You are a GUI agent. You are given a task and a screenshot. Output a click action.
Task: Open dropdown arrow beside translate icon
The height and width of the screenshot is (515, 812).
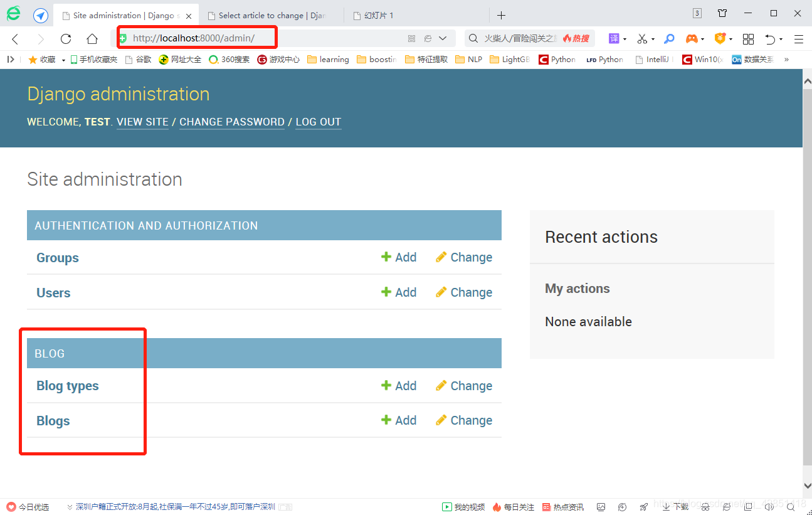tap(625, 40)
